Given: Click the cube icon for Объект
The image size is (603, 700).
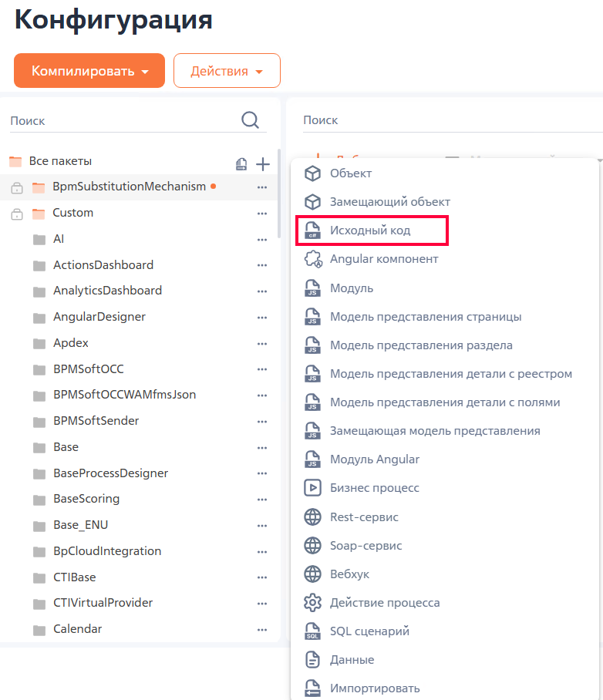Looking at the screenshot, I should click(312, 173).
